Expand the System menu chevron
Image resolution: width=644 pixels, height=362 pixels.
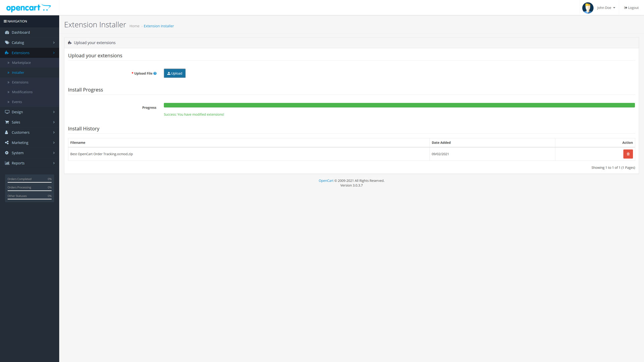point(54,153)
